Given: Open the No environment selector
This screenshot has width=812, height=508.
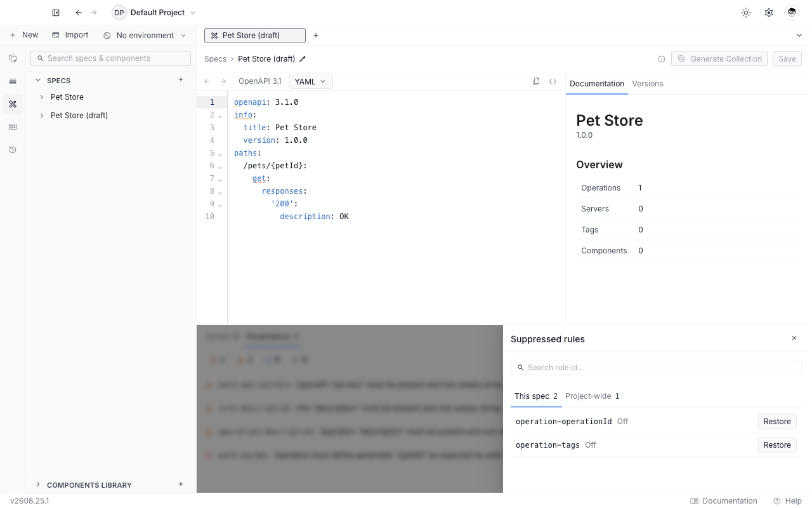Looking at the screenshot, I should click(x=145, y=36).
